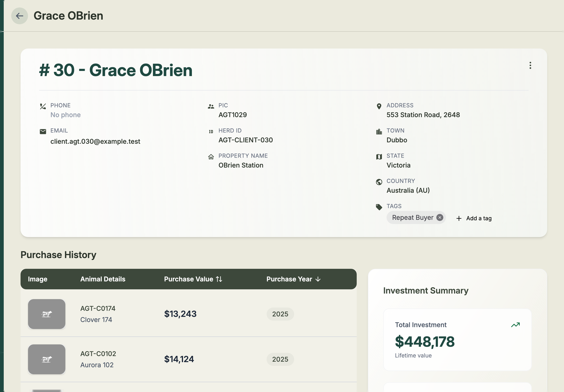Click the Country globe icon
This screenshot has width=564, height=392.
click(379, 182)
